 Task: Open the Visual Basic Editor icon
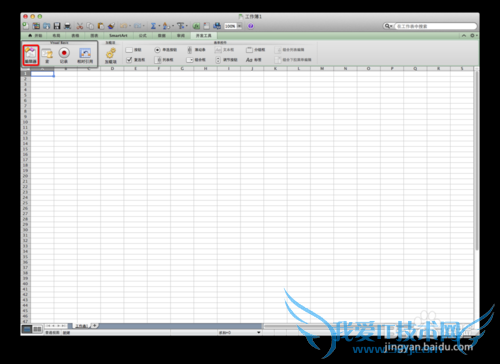point(31,55)
